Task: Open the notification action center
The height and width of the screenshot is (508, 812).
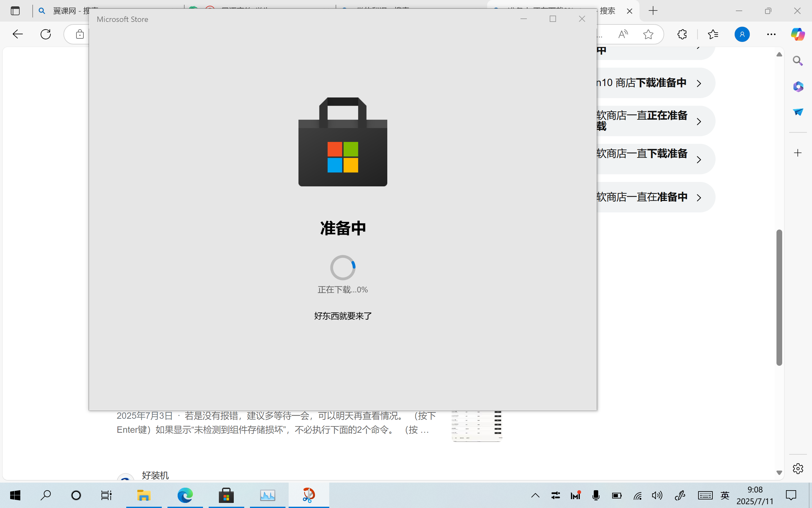Action: pyautogui.click(x=791, y=496)
